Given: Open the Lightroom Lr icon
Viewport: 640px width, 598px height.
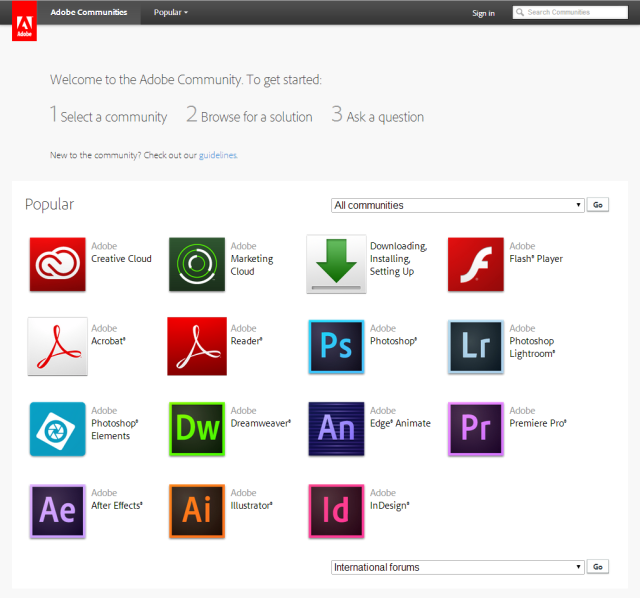Looking at the screenshot, I should click(x=476, y=347).
